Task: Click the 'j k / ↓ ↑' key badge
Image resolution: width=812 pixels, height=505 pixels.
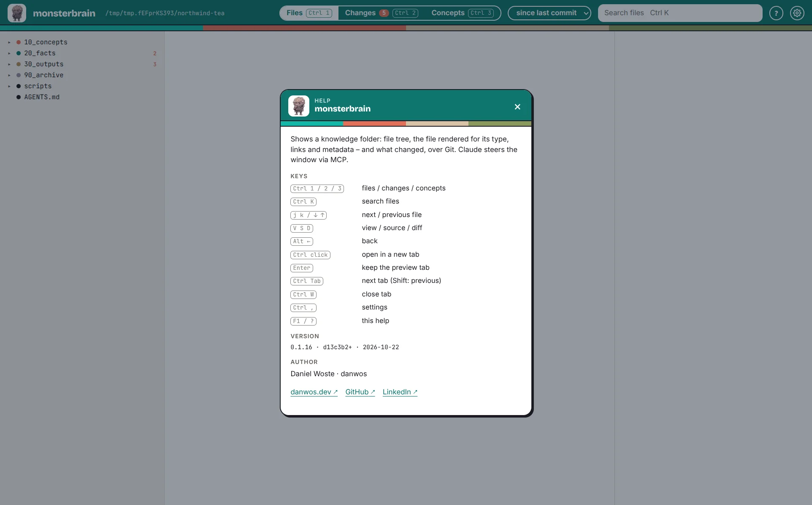Action: coord(309,215)
